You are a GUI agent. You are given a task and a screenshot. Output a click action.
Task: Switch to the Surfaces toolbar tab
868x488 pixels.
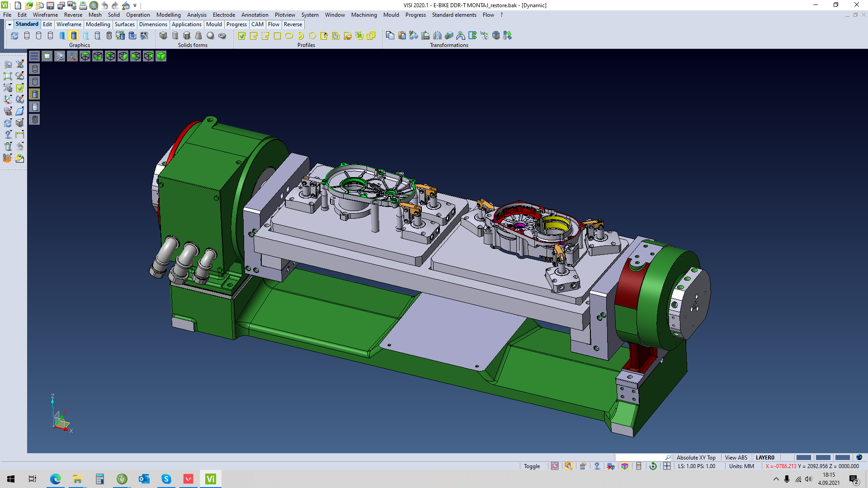tap(125, 24)
